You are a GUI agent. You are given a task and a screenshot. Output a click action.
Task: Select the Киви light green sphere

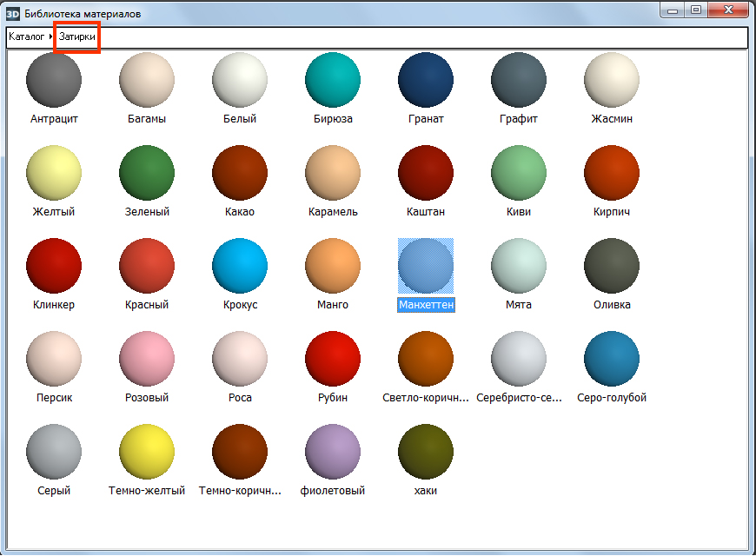[519, 173]
